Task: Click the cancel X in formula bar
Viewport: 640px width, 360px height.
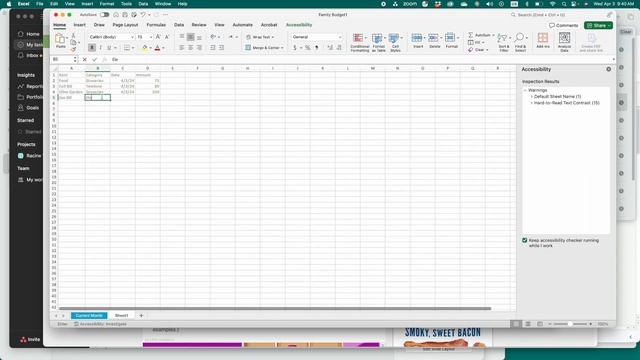Action: tap(84, 60)
